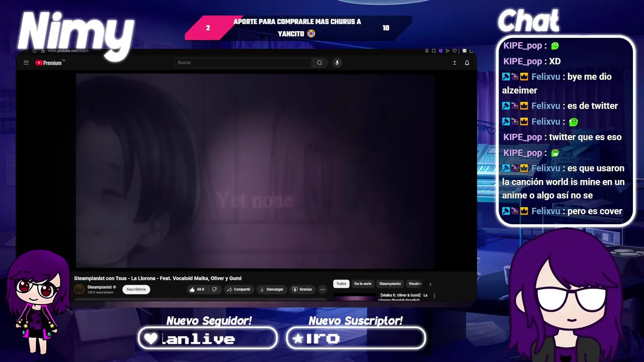Open the YouTube notifications bell

point(467,63)
